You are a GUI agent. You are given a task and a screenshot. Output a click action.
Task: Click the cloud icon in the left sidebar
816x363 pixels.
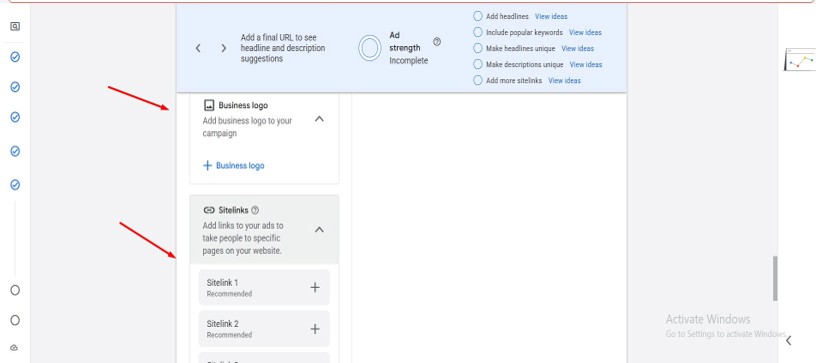coord(15,347)
